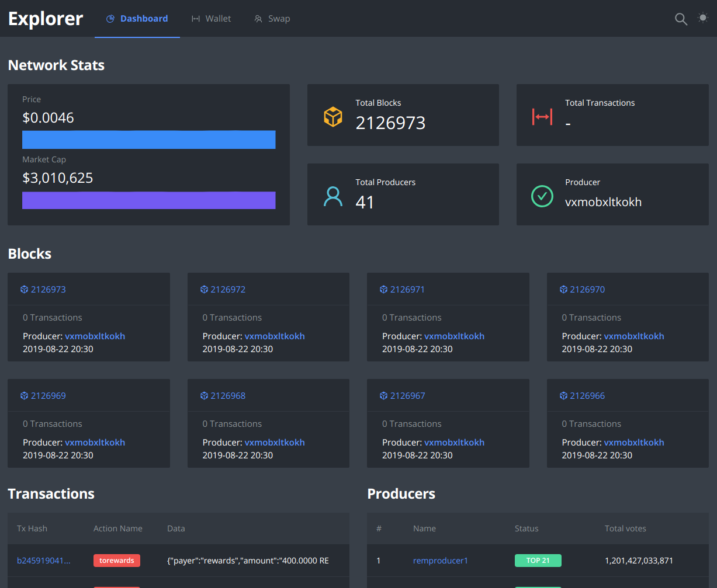Click the block icon next to 2126973
The height and width of the screenshot is (588, 717).
(24, 289)
